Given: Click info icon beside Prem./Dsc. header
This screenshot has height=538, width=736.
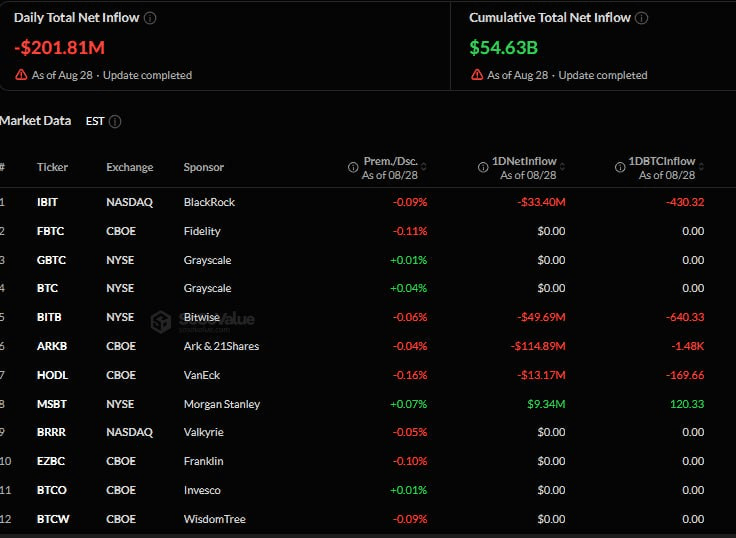Looking at the screenshot, I should click(353, 167).
